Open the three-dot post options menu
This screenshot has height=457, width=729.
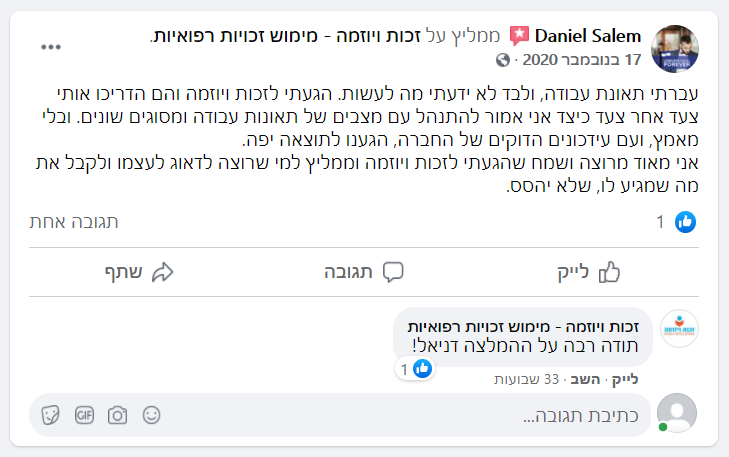coord(51,47)
